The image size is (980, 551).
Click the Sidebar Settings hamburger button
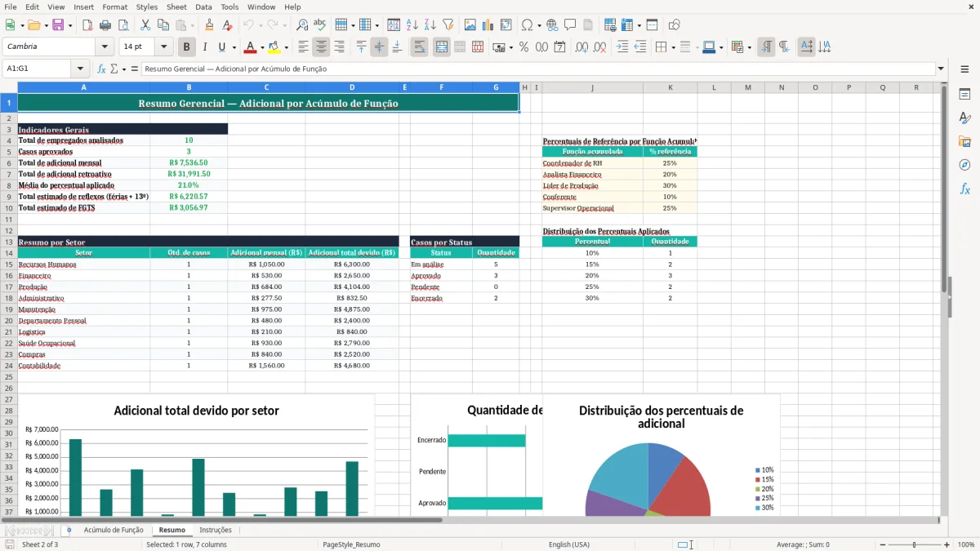pyautogui.click(x=964, y=69)
